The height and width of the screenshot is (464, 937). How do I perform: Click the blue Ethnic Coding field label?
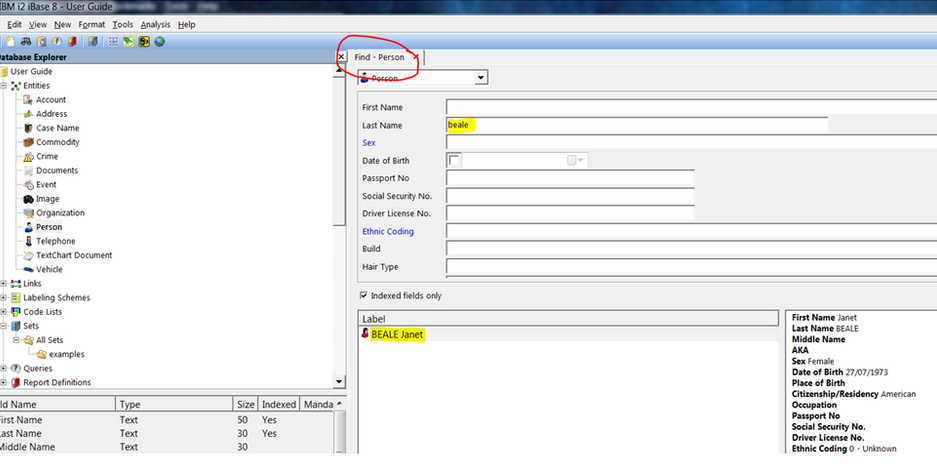[x=388, y=231]
